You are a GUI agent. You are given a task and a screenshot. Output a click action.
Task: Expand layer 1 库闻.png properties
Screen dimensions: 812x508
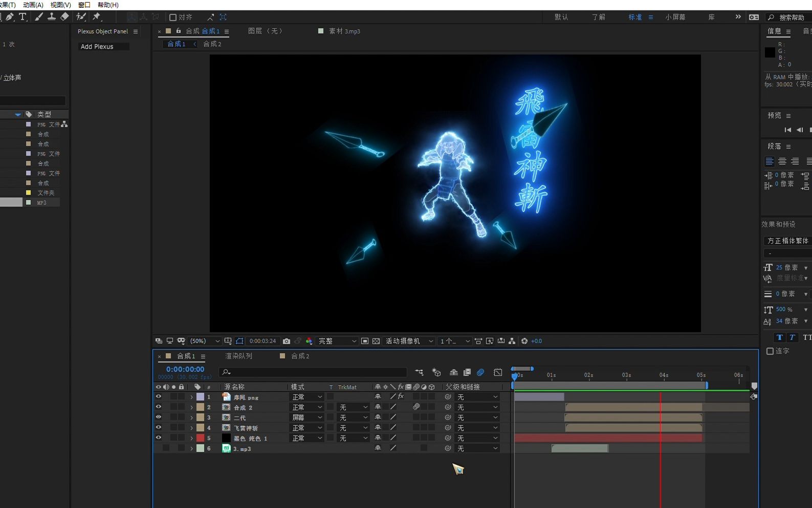coord(192,397)
